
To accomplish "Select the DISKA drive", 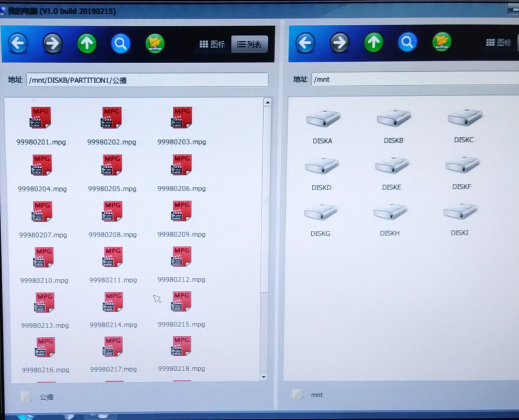I will [x=322, y=125].
